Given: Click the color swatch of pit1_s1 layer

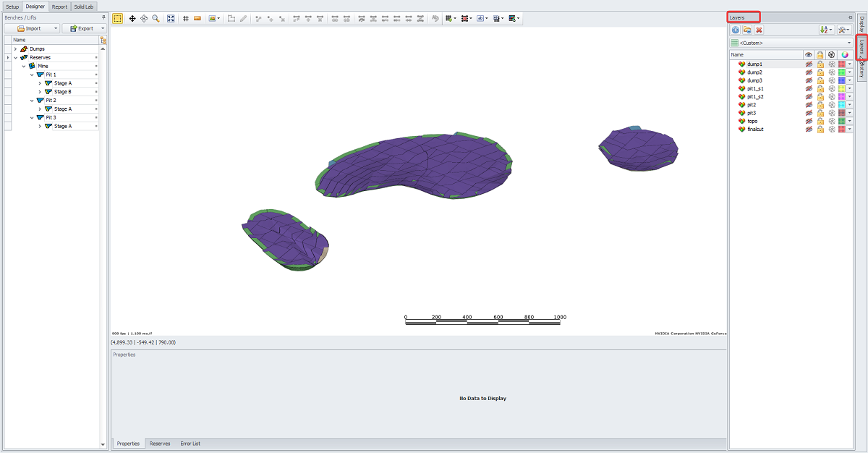Looking at the screenshot, I should pos(842,88).
